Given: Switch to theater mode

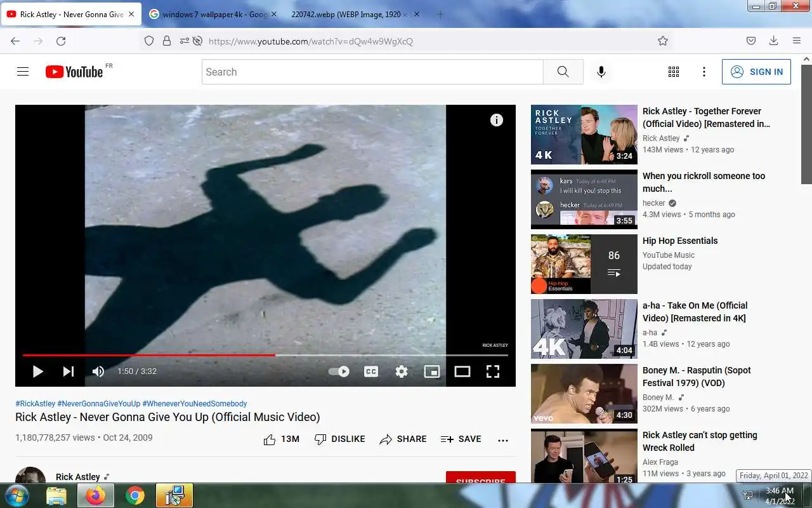Looking at the screenshot, I should pyautogui.click(x=462, y=371).
